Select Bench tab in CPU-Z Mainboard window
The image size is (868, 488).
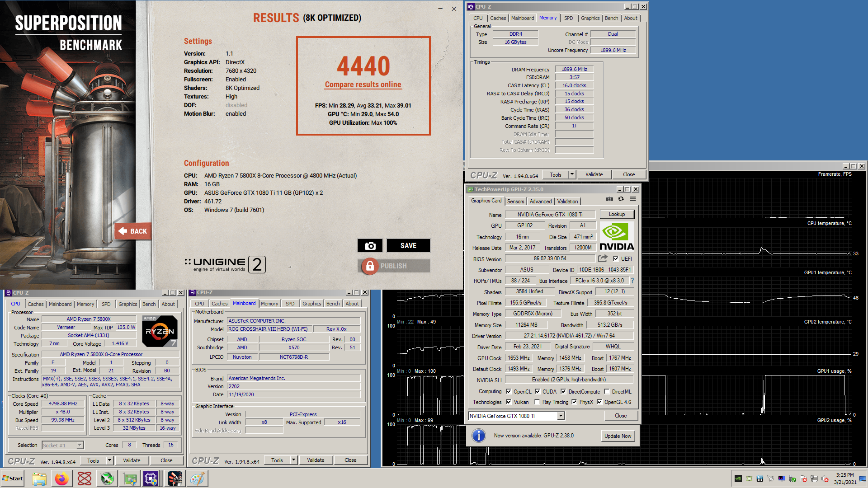click(x=333, y=304)
